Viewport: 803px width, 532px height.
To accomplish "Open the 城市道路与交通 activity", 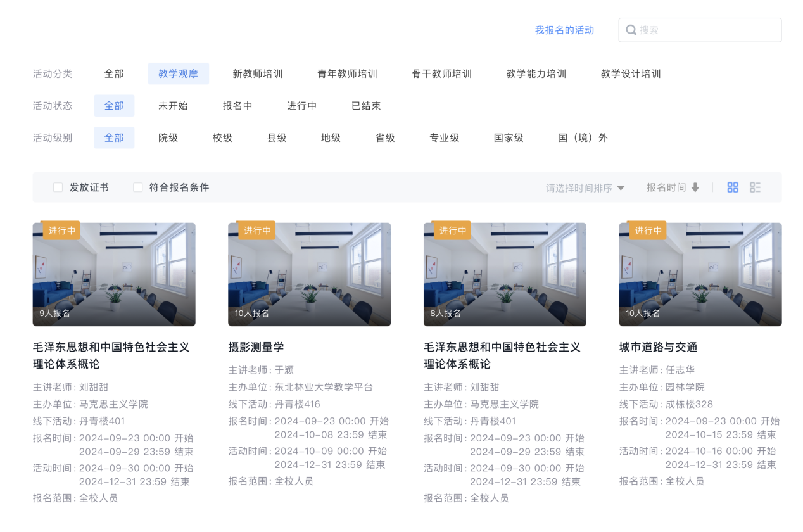I will 658,347.
